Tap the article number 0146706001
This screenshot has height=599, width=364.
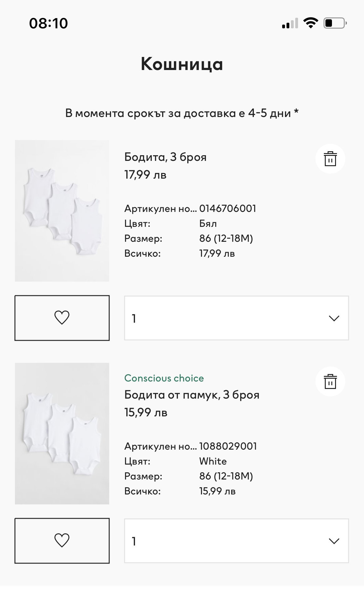point(227,208)
